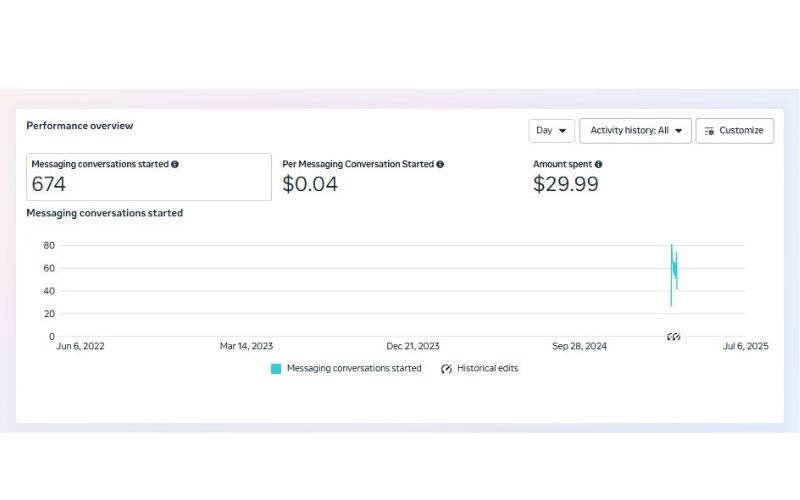Viewport: 800px width, 500px height.
Task: Toggle Historical edits legend label
Action: (487, 368)
